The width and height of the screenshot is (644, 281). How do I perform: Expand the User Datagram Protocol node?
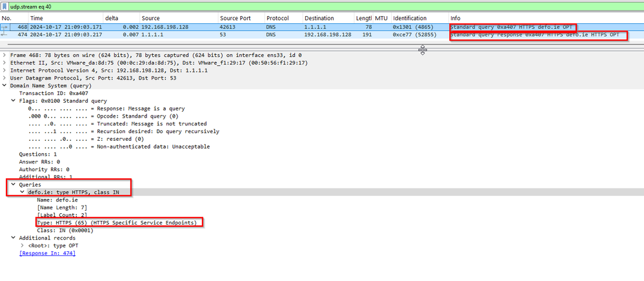tap(4, 78)
